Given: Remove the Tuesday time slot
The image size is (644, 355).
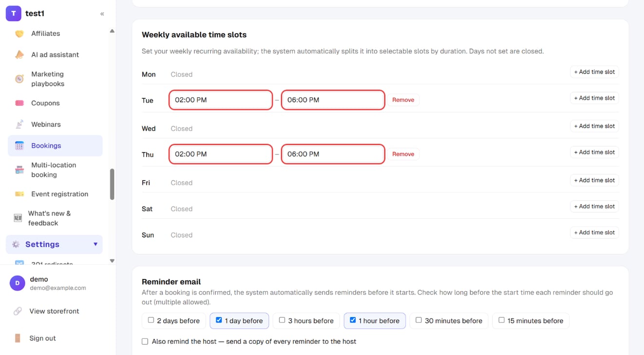Looking at the screenshot, I should coord(403,100).
